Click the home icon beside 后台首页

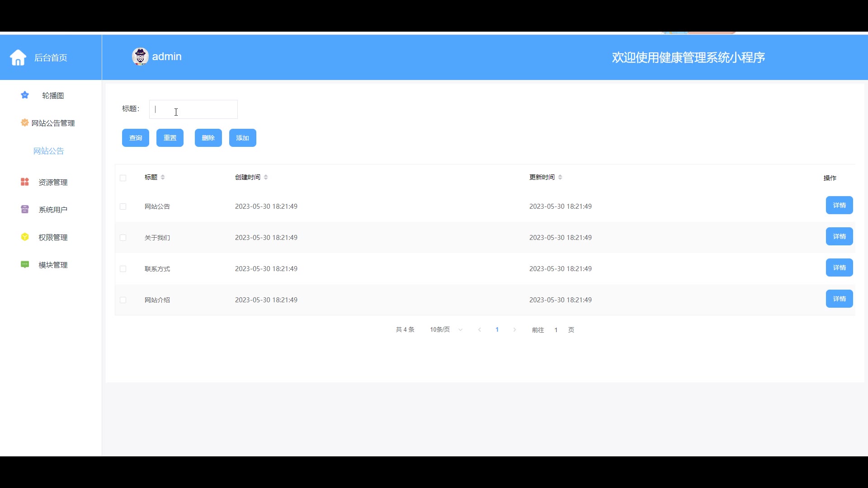pyautogui.click(x=18, y=57)
